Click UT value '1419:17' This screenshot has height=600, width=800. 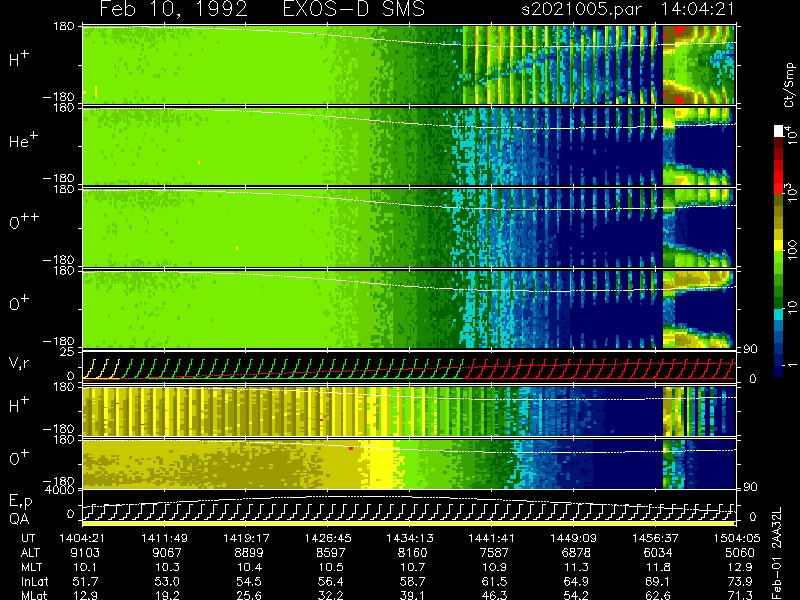(246, 538)
